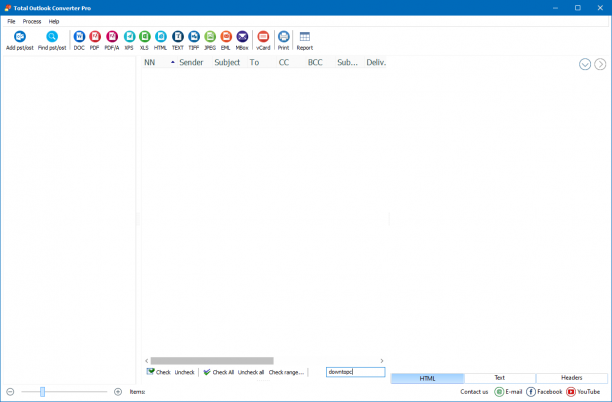Click the Contact us label
612x402 pixels.
click(474, 391)
